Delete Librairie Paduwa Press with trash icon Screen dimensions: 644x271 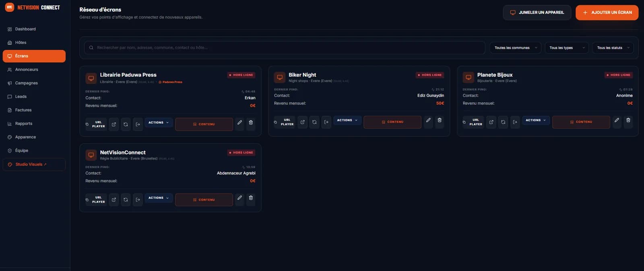251,123
